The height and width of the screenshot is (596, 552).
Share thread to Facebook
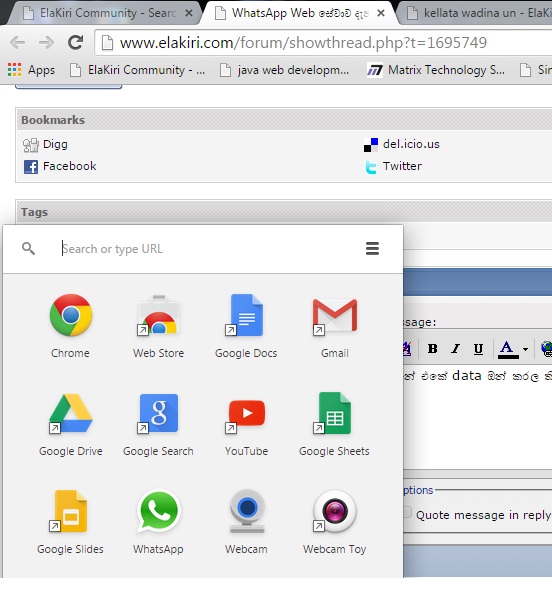pyautogui.click(x=70, y=166)
